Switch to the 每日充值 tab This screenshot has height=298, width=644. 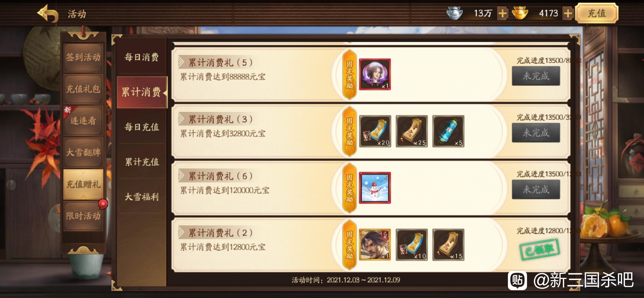point(142,127)
